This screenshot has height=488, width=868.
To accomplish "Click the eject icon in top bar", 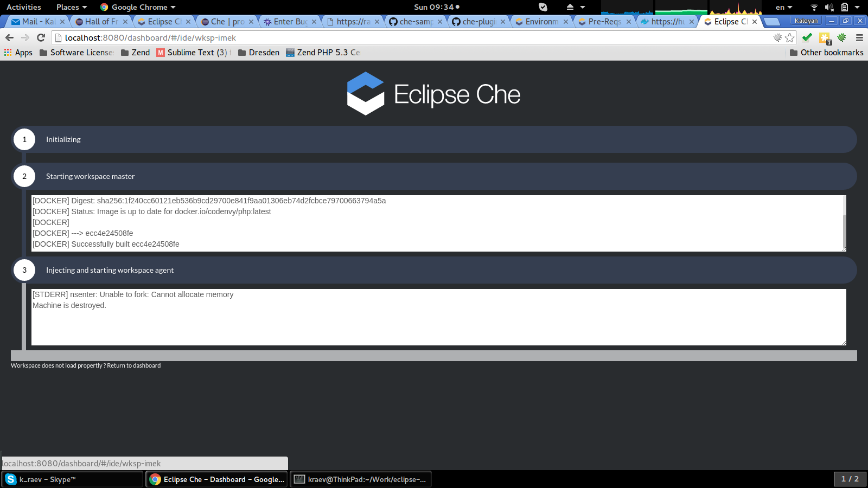I will (570, 7).
